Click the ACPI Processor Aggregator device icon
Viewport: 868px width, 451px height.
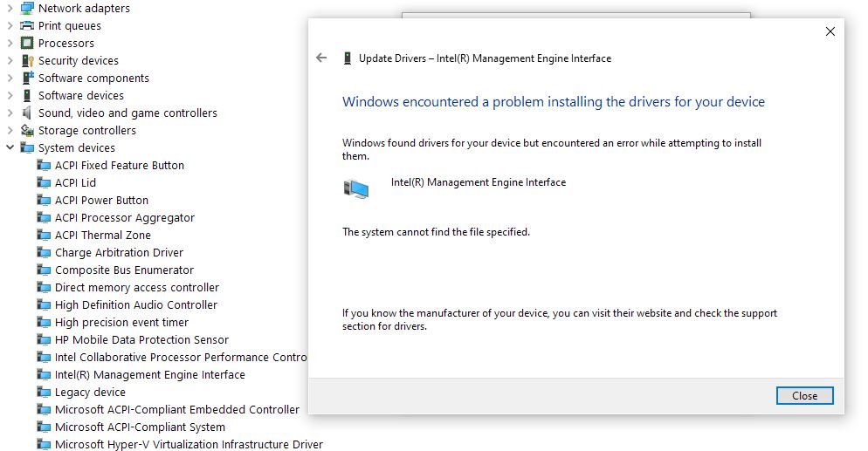tap(44, 218)
